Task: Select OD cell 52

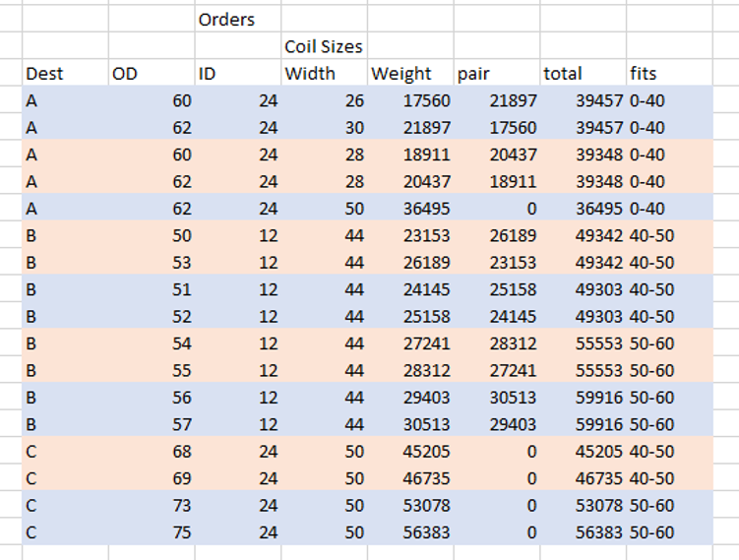Action: 152,316
